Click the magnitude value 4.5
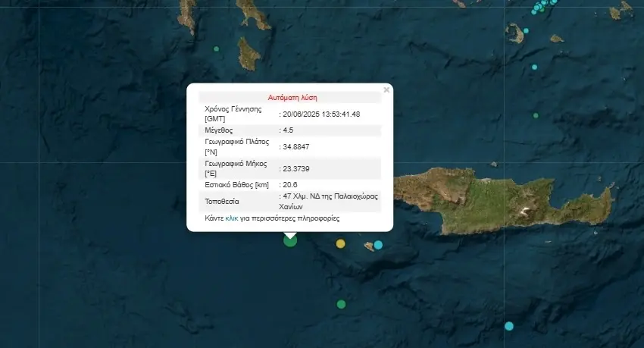The image size is (644, 348). pos(288,130)
